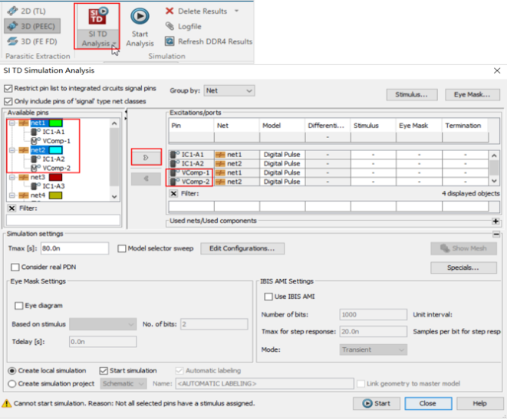
Task: Collapse Simulation settings section
Action: pyautogui.click(x=496, y=235)
